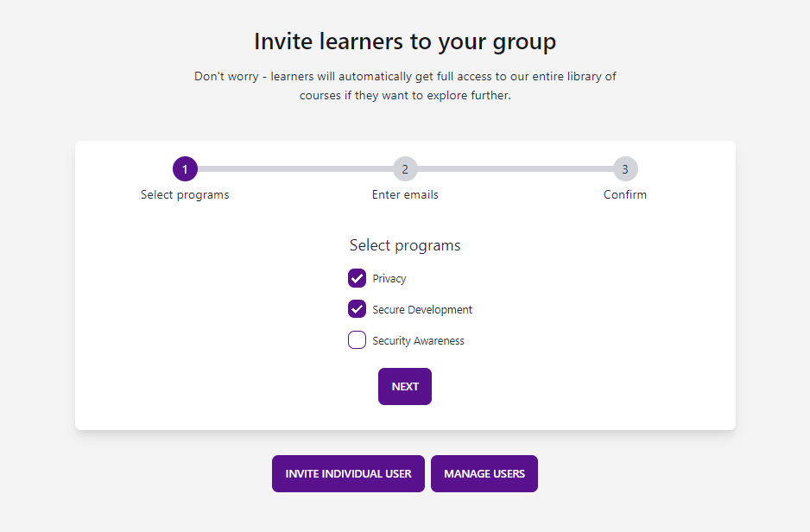
Task: Click progress bar between steps 2 and 3
Action: (x=515, y=169)
